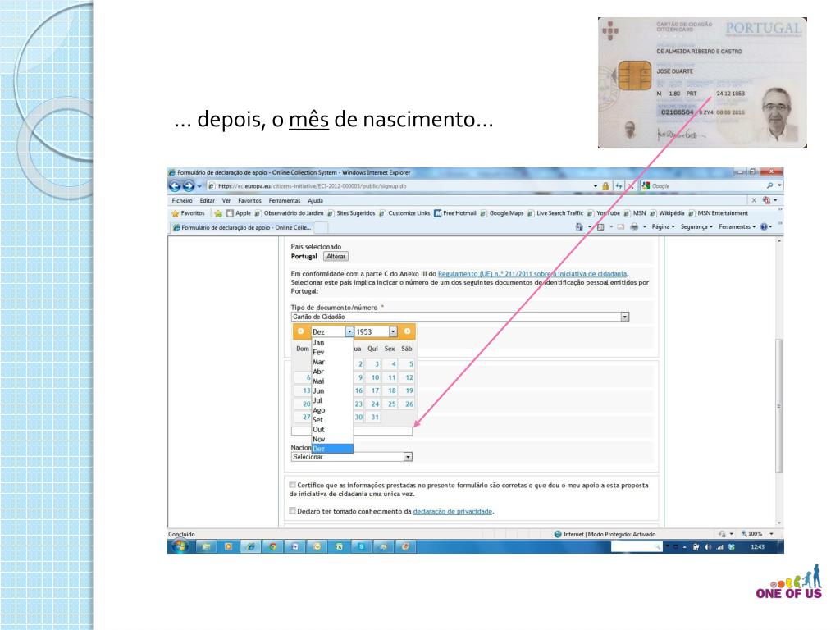Open the Ficheiro menu
The height and width of the screenshot is (630, 840).
tap(182, 200)
